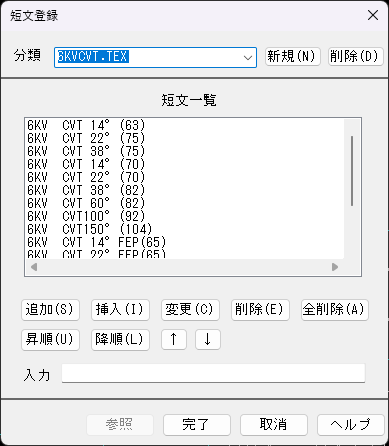389x446 pixels.
Task: Move the item up with ↑ button
Action: pyautogui.click(x=174, y=340)
